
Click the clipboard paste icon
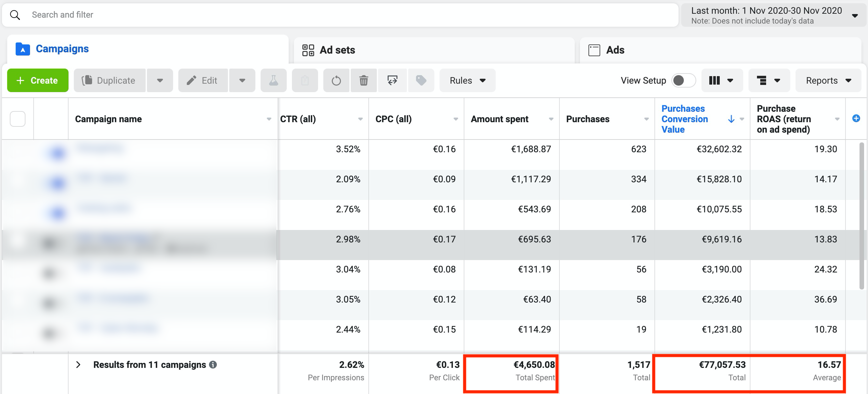point(305,80)
